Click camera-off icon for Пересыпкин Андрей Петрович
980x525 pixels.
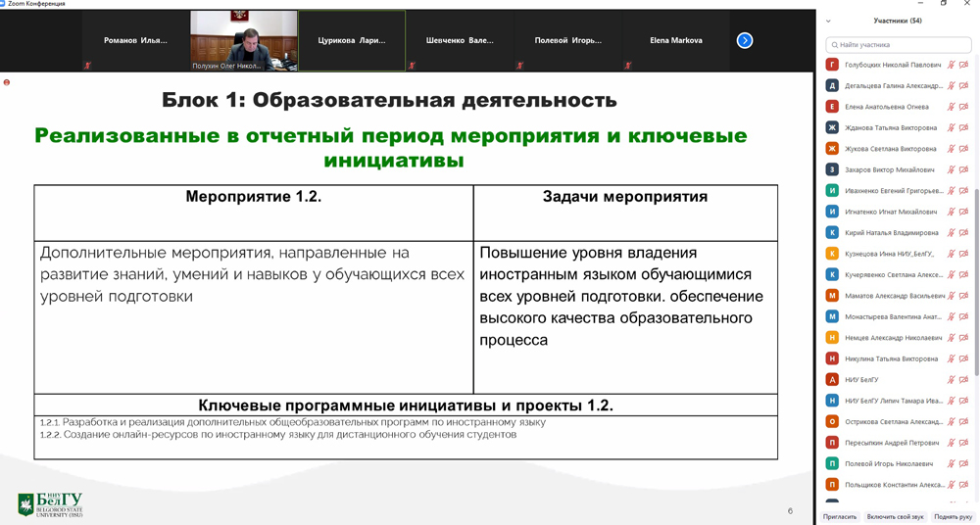click(964, 443)
